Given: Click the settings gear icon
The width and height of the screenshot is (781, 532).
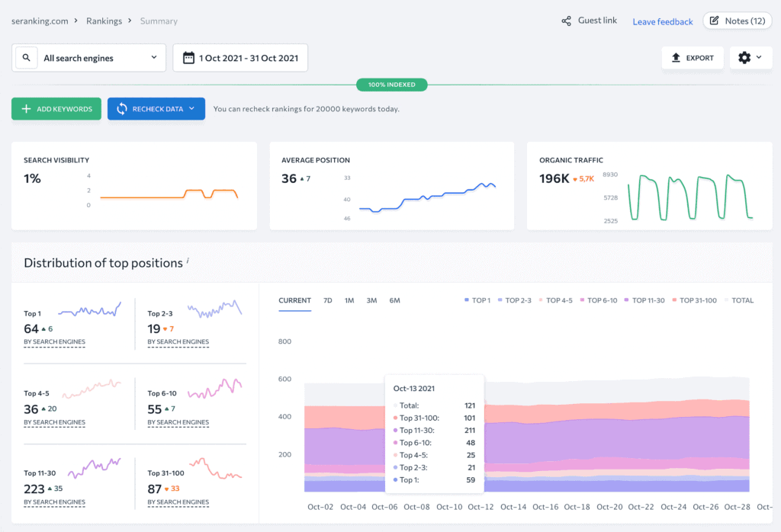Looking at the screenshot, I should (744, 58).
